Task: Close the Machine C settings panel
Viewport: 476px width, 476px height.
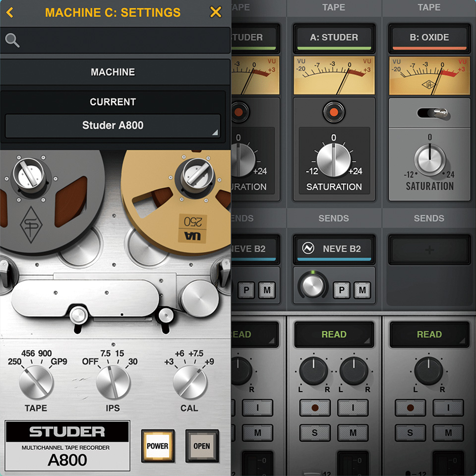Action: [x=216, y=12]
